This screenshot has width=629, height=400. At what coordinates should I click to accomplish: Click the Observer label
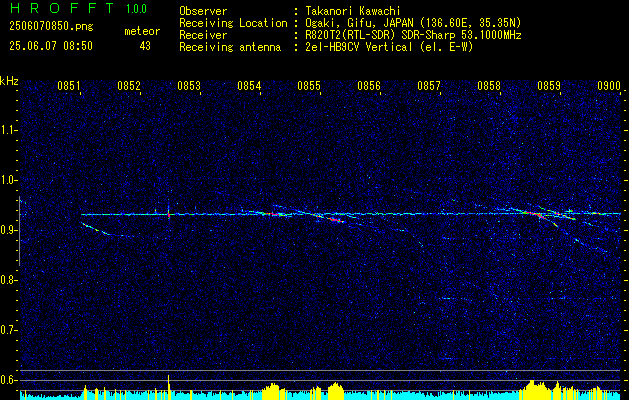point(203,11)
